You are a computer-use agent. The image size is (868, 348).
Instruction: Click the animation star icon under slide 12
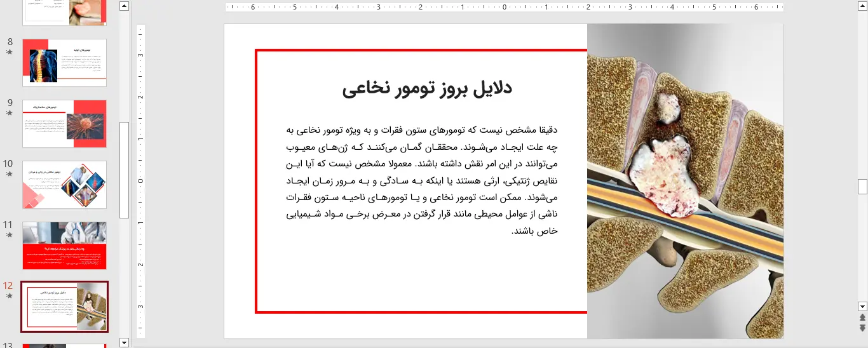9,296
